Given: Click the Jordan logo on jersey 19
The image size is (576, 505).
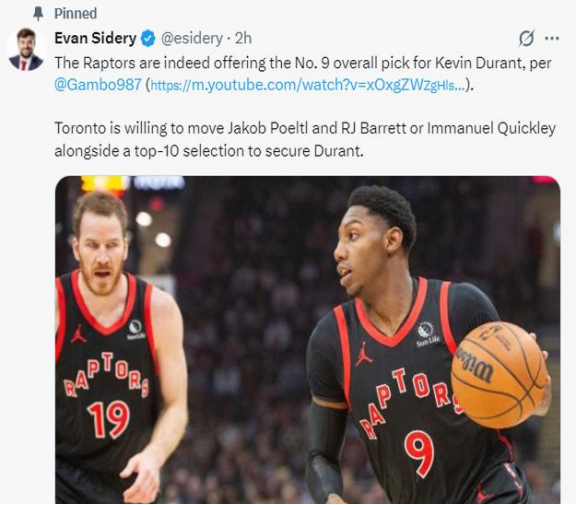Looking at the screenshot, I should tap(79, 333).
